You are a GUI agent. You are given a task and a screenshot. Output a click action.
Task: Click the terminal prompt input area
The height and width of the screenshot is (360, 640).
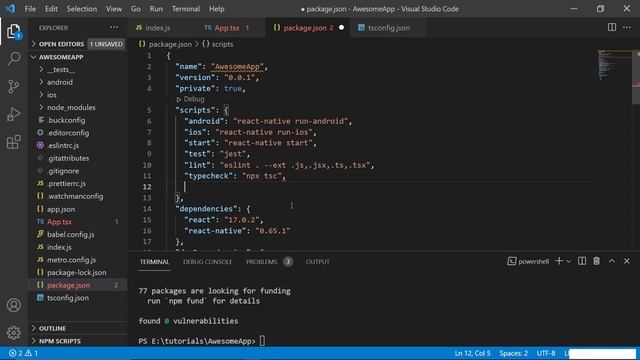click(262, 341)
